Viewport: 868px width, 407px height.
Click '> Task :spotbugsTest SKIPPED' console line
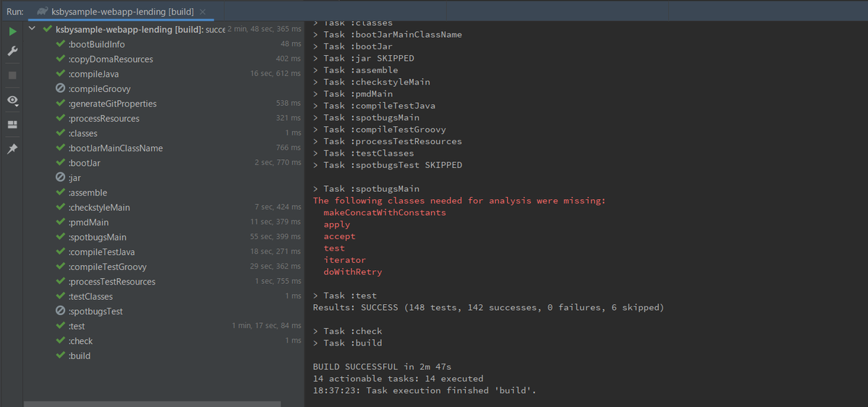[388, 165]
